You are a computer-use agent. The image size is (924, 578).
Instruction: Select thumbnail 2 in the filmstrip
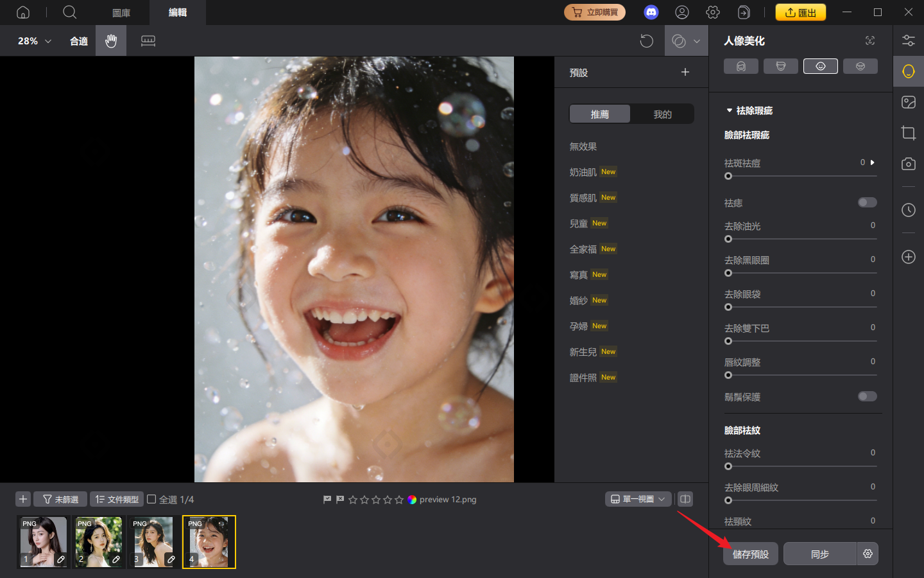click(x=98, y=541)
